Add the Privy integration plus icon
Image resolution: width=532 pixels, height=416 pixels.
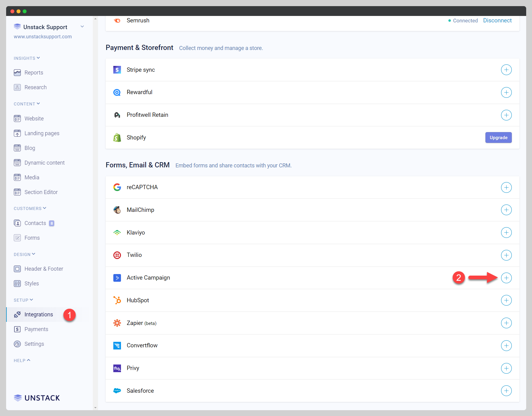click(506, 368)
